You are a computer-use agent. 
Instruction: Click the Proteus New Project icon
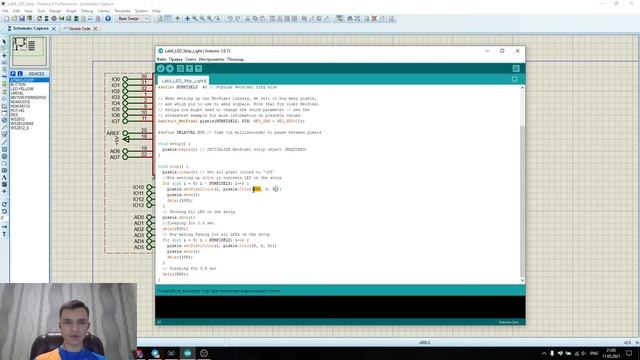click(x=7, y=19)
